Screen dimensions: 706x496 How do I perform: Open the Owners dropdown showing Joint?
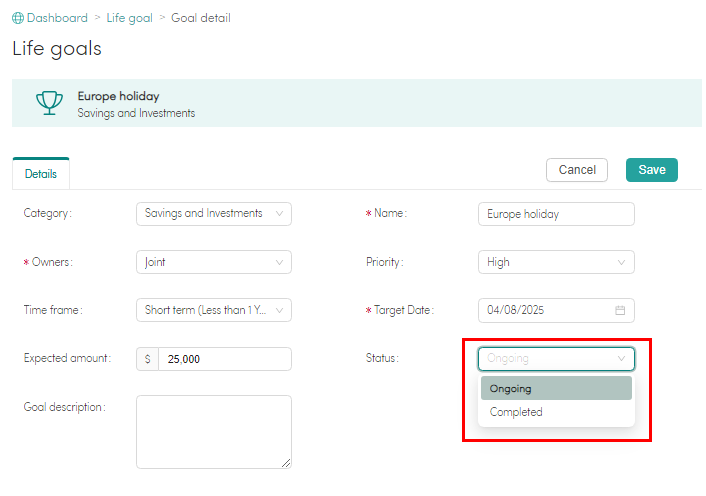coord(214,262)
